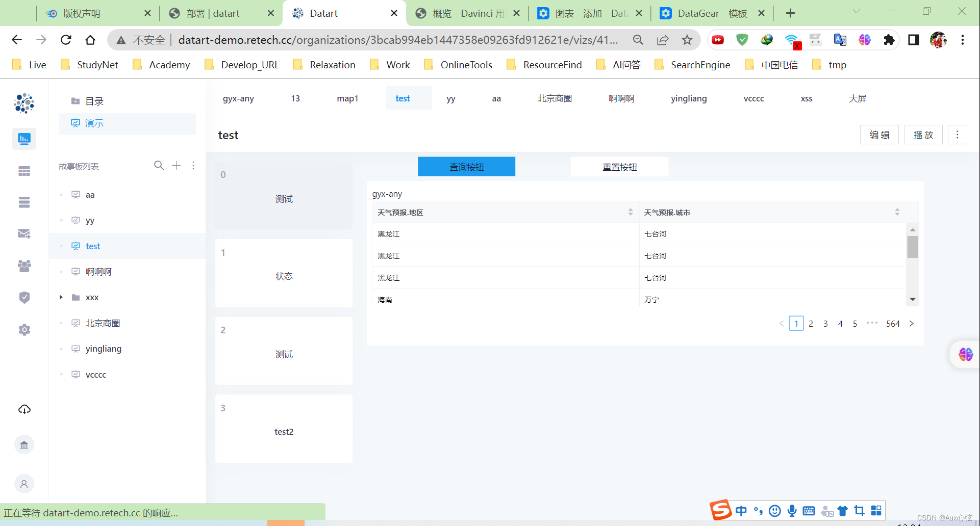Click the cloud download icon in sidebar

click(x=24, y=409)
